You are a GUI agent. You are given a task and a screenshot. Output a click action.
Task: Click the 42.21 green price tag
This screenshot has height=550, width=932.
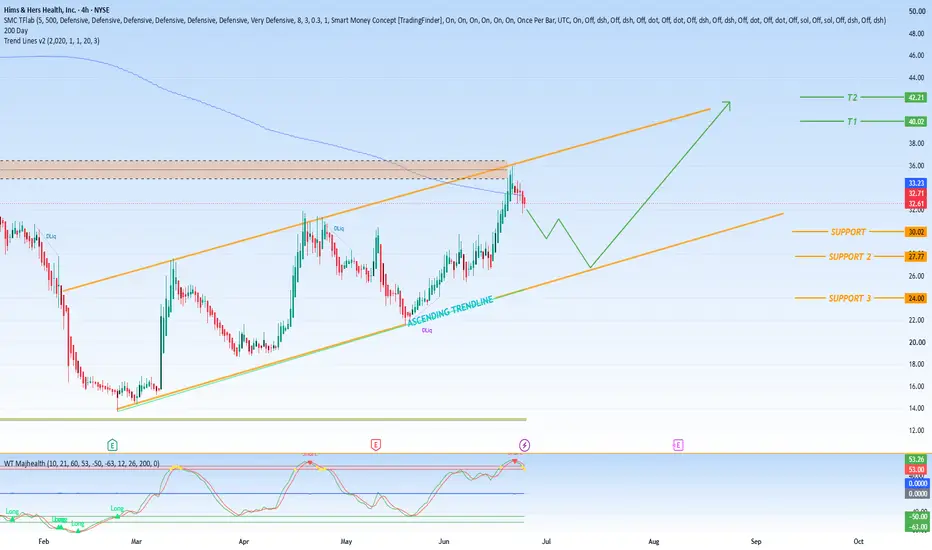915,98
